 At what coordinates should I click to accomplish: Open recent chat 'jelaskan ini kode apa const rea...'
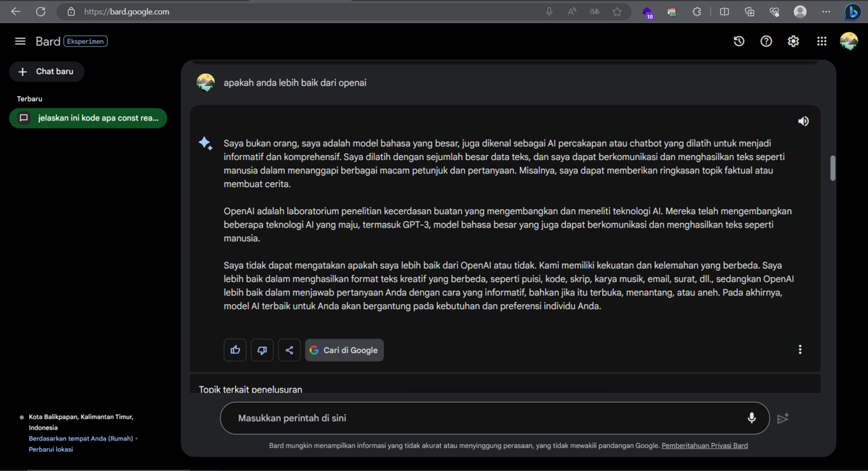click(88, 118)
